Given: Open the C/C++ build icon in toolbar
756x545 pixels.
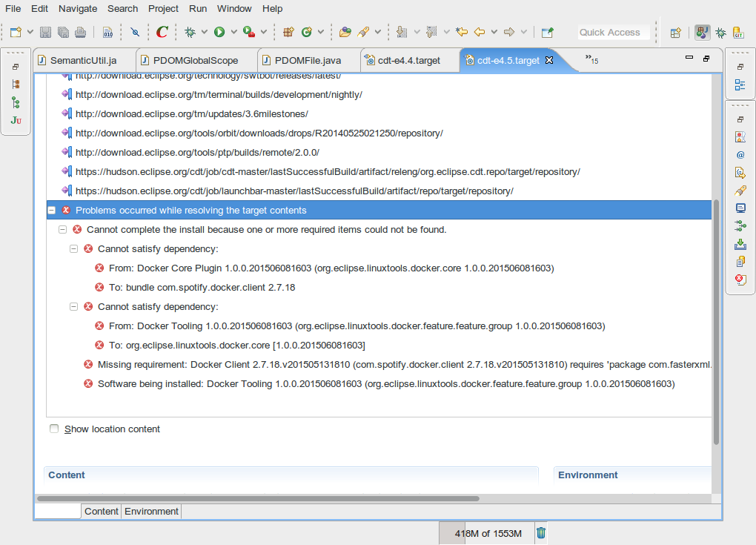Looking at the screenshot, I should pyautogui.click(x=162, y=33).
